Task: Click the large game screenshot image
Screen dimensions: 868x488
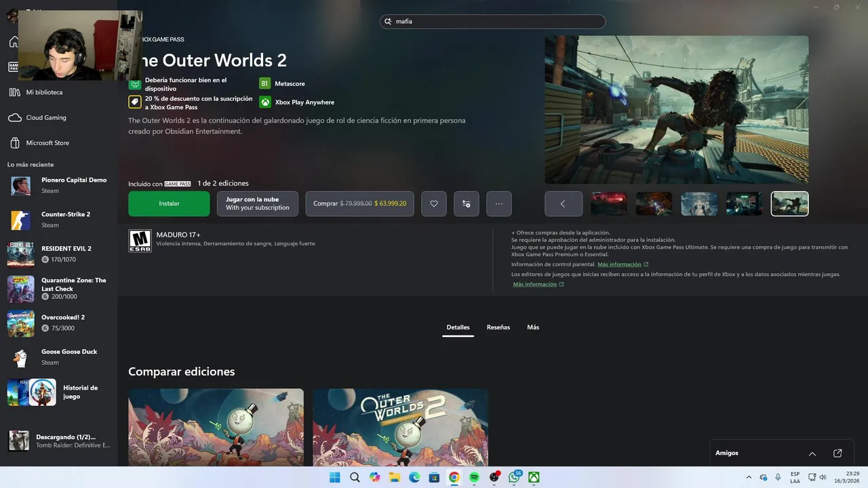Action: pos(677,110)
